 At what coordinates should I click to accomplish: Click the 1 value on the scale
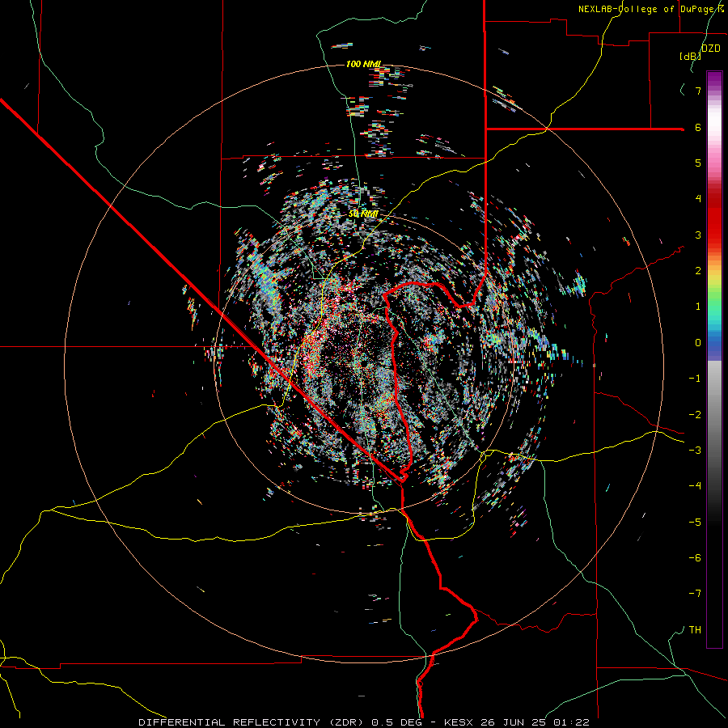coord(698,307)
